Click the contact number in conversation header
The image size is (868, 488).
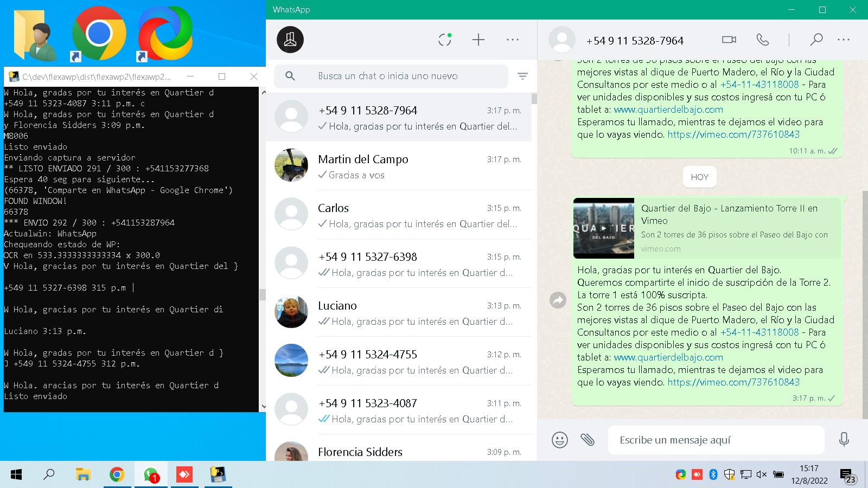[635, 41]
